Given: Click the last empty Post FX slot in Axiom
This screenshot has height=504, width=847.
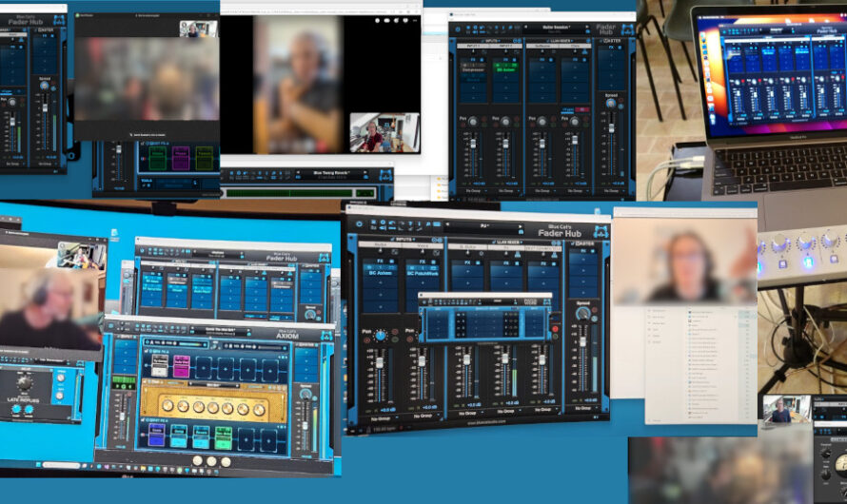Looking at the screenshot, I should click(x=268, y=440).
